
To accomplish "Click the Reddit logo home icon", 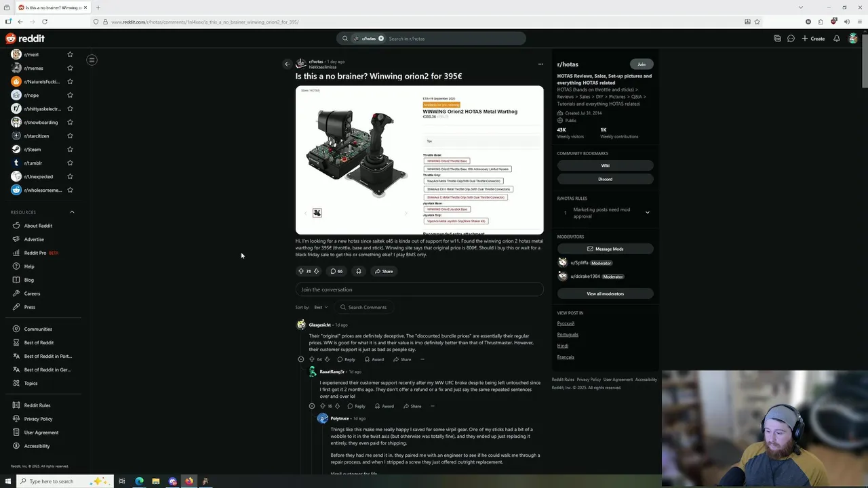I will [x=24, y=39].
